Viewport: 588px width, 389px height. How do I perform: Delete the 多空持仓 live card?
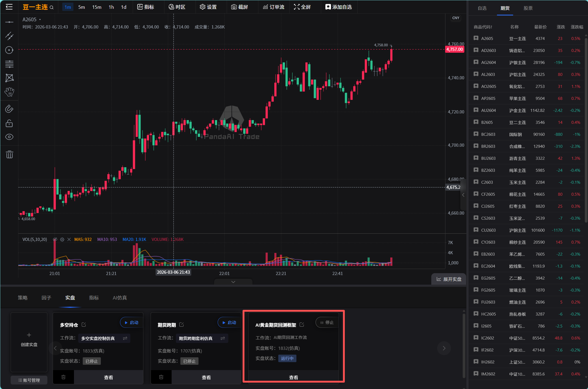tap(64, 377)
